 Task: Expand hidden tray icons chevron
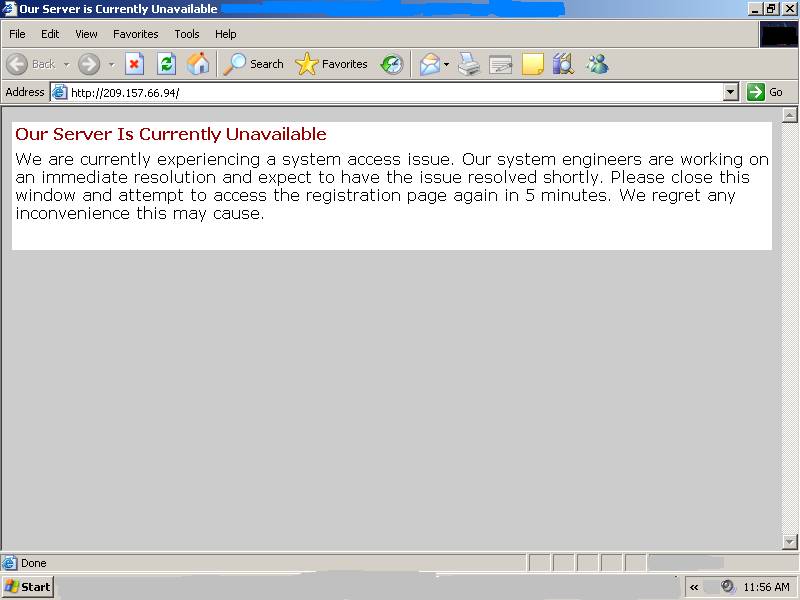694,587
